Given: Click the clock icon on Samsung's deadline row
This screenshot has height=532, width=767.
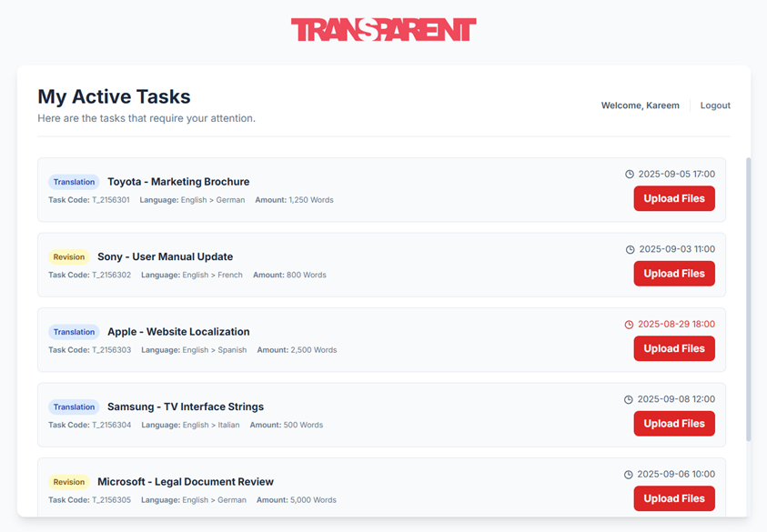Looking at the screenshot, I should click(628, 398).
